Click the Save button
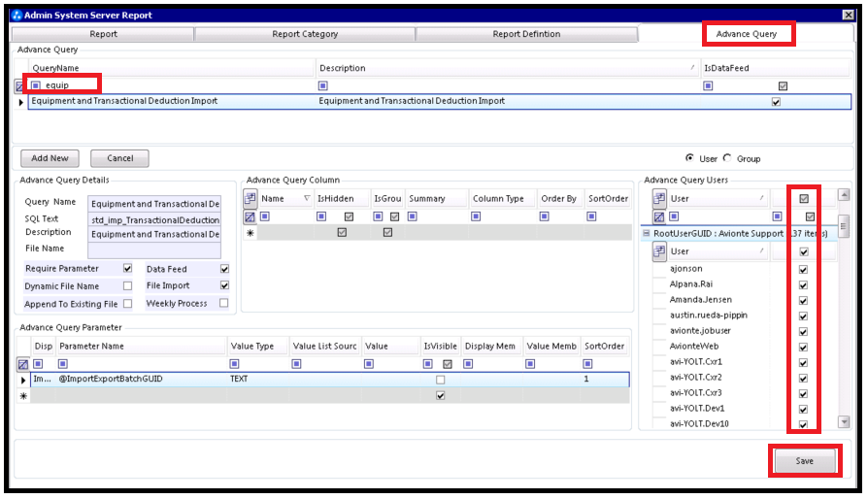The height and width of the screenshot is (499, 868). coord(804,461)
